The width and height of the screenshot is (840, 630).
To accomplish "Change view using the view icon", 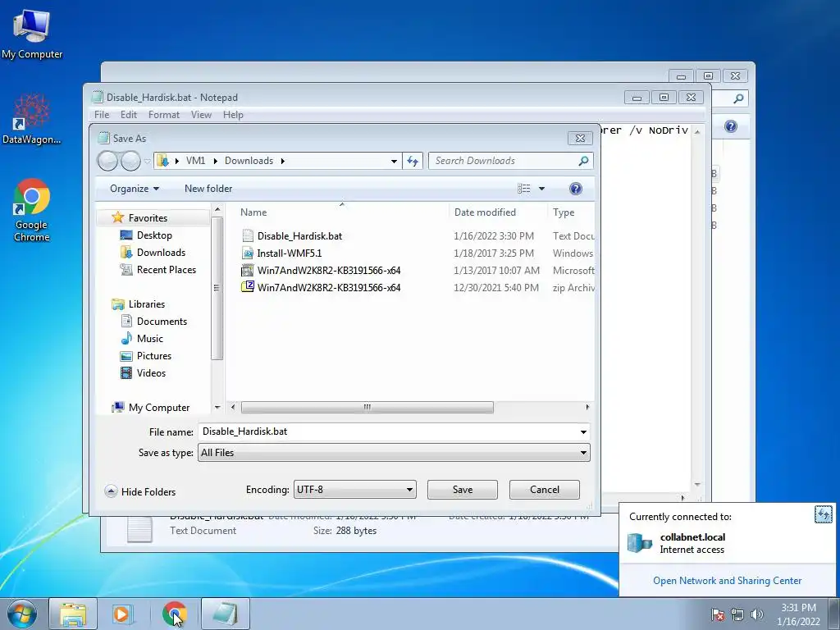I will (524, 189).
